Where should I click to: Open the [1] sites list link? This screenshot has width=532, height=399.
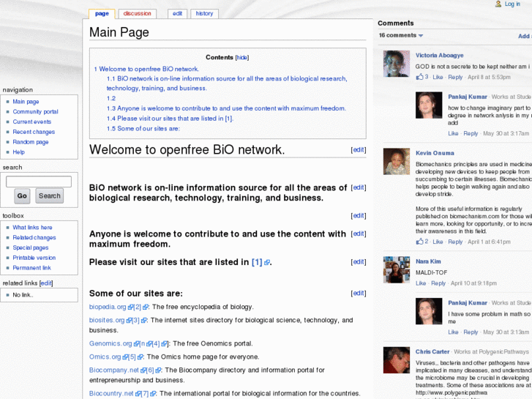257,262
